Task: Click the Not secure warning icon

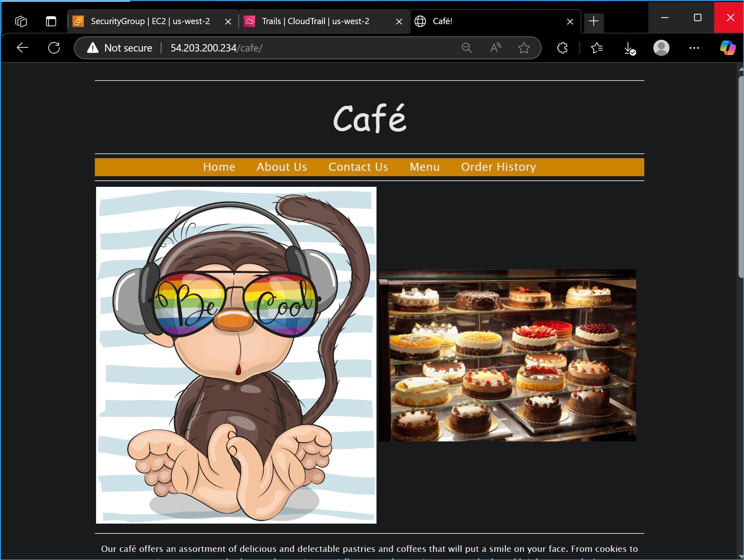Action: pos(92,48)
